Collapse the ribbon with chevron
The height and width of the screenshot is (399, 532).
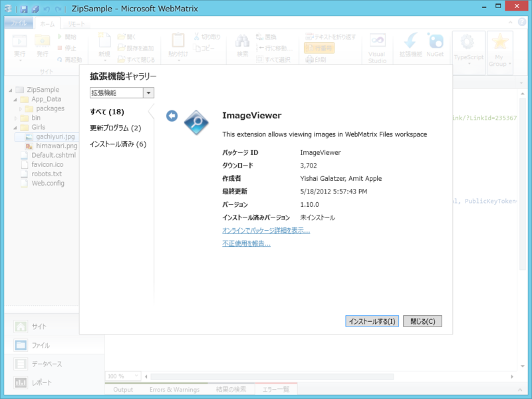pos(510,23)
